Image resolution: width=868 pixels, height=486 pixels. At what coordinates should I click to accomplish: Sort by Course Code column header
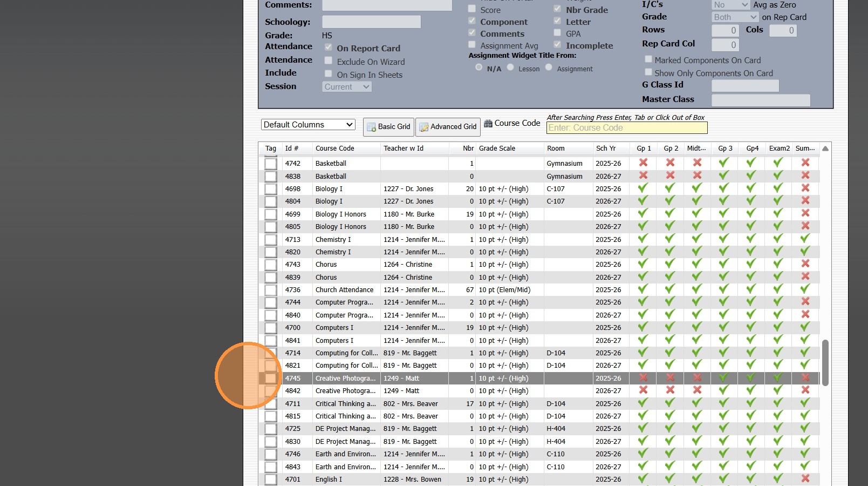[x=335, y=148]
